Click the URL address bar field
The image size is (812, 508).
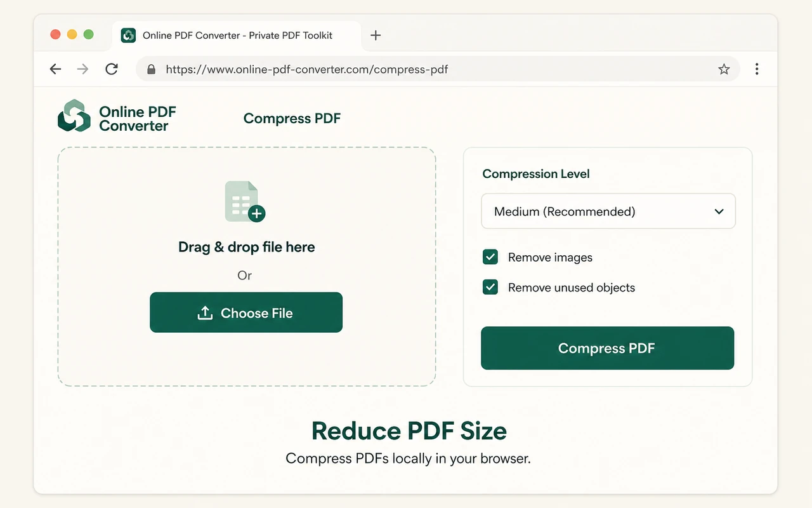[438, 69]
